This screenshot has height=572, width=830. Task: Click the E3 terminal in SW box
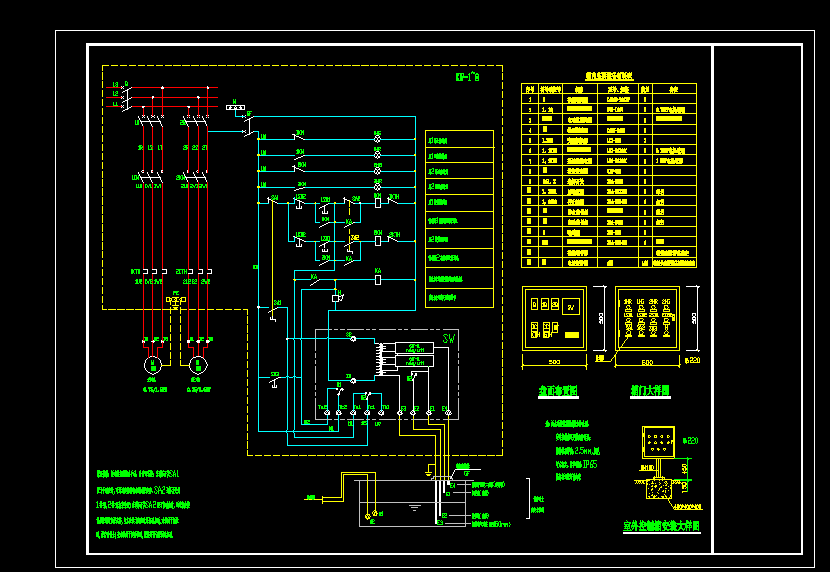click(400, 412)
